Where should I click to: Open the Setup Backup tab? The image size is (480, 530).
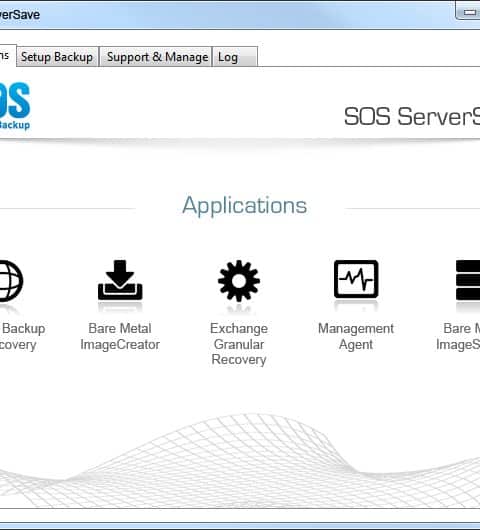point(57,57)
